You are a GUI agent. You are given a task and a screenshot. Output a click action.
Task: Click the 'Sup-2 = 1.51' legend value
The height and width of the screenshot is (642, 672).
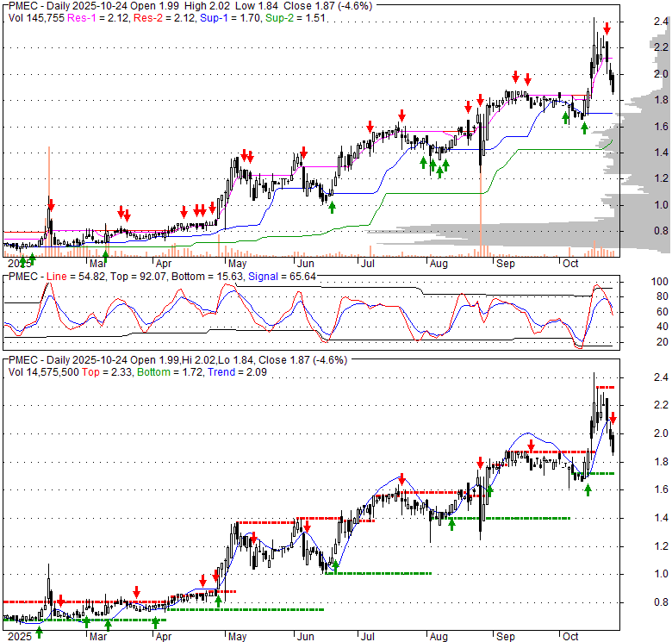click(x=296, y=18)
